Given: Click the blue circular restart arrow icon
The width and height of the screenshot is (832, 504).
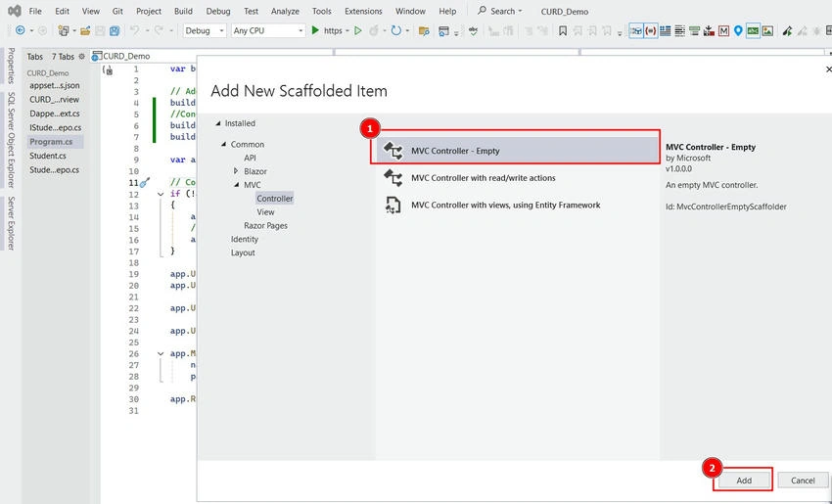Looking at the screenshot, I should (395, 30).
